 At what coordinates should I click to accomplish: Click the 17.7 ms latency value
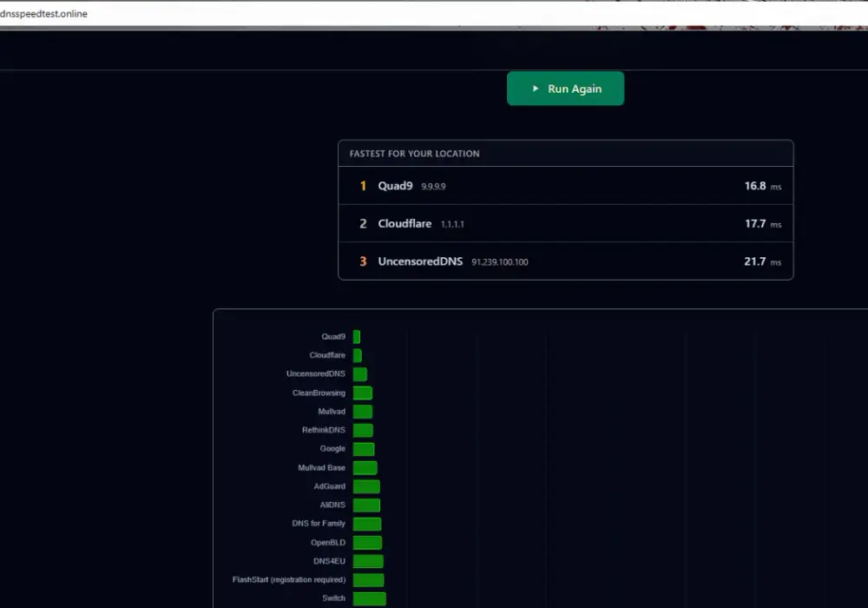(762, 224)
